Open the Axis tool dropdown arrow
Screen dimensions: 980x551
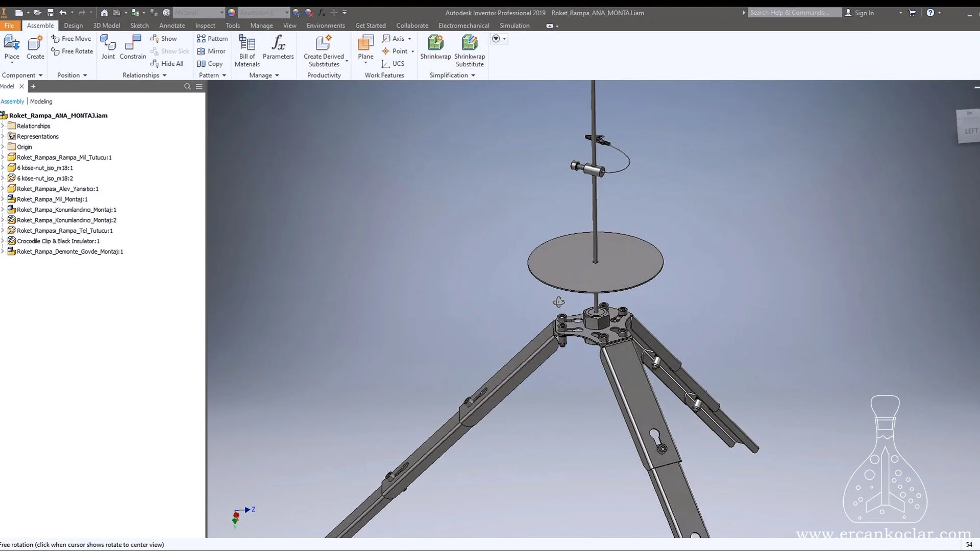point(409,39)
